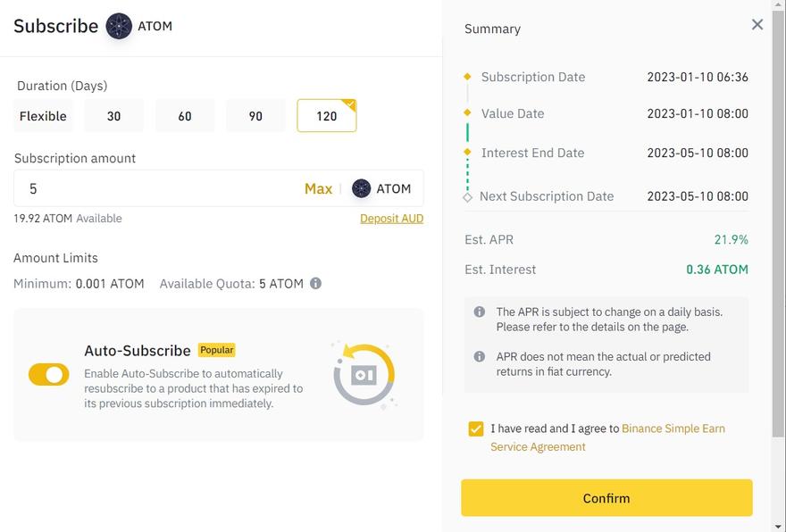The image size is (786, 532).
Task: Disable the Auto-Subscribe toggle
Action: [49, 375]
